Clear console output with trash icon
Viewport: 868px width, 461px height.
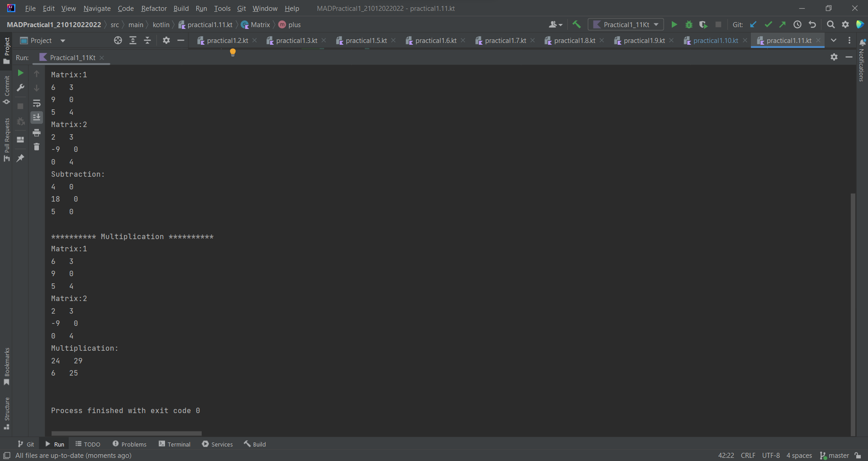[x=37, y=147]
